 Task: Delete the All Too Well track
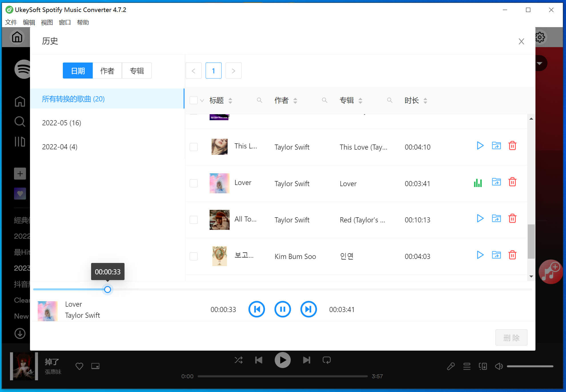[513, 218]
